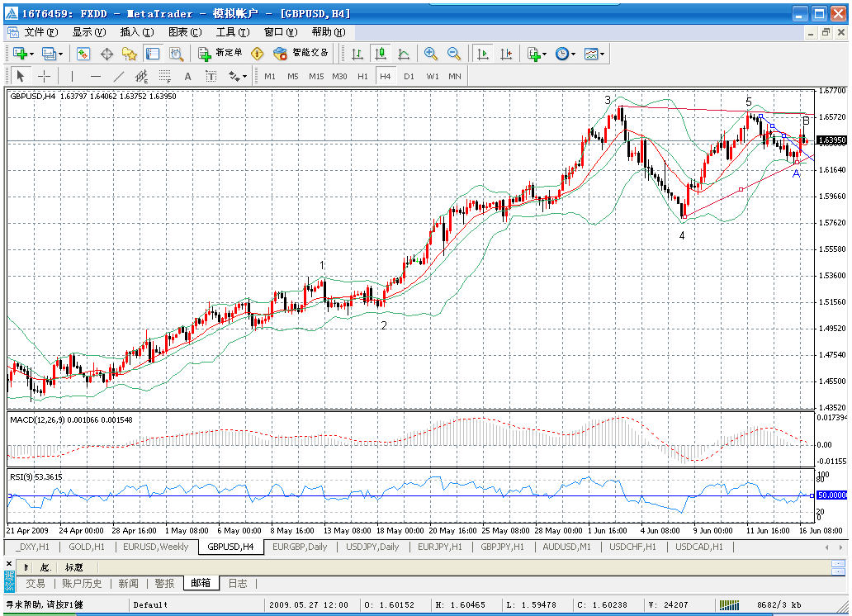Screen dimensions: 852x616
Task: Open the 账户历史 terminal tab
Action: [82, 583]
